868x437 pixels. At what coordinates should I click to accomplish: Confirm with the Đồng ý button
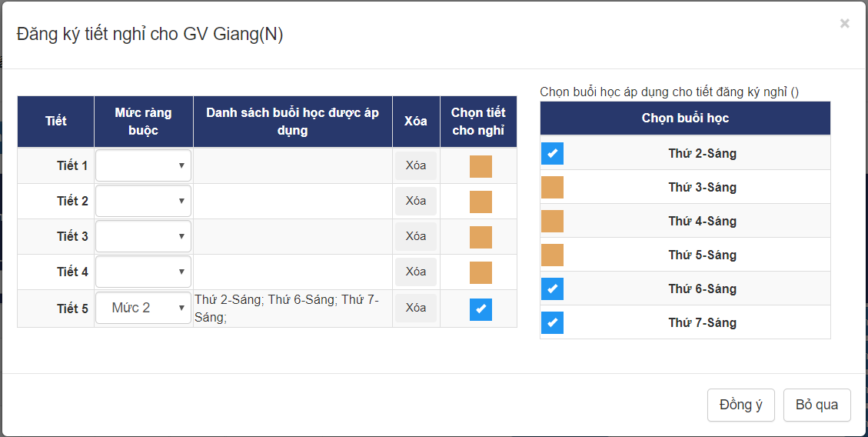point(740,405)
